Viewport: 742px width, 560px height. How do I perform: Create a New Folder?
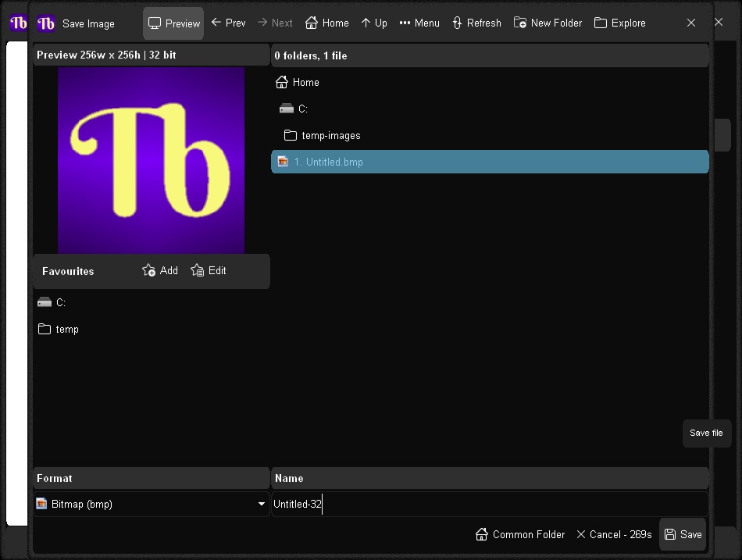548,23
